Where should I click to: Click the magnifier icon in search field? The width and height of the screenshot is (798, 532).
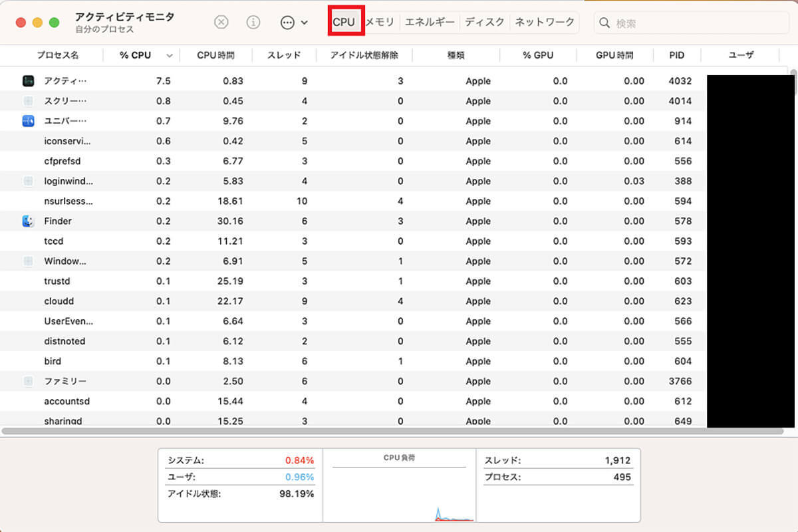(x=604, y=23)
